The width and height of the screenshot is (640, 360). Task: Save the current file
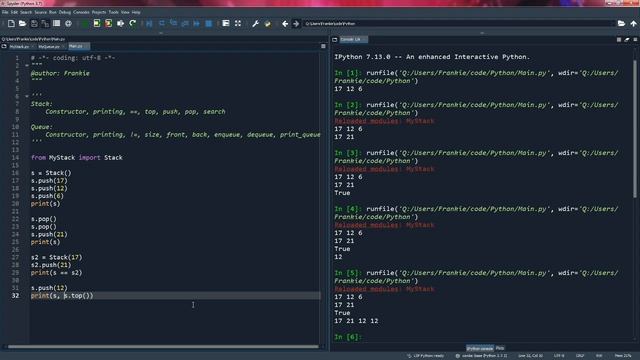[x=34, y=24]
